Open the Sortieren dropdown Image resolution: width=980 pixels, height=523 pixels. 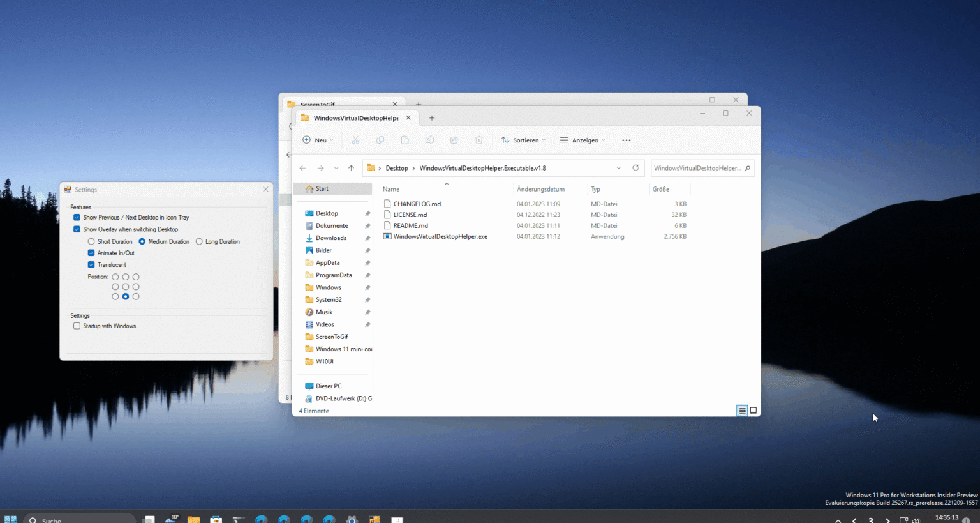[523, 140]
